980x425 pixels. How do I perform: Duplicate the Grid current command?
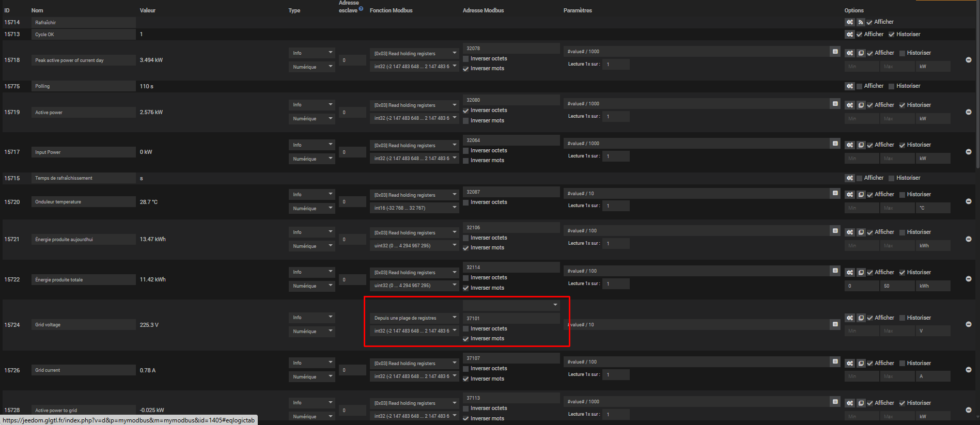(861, 364)
